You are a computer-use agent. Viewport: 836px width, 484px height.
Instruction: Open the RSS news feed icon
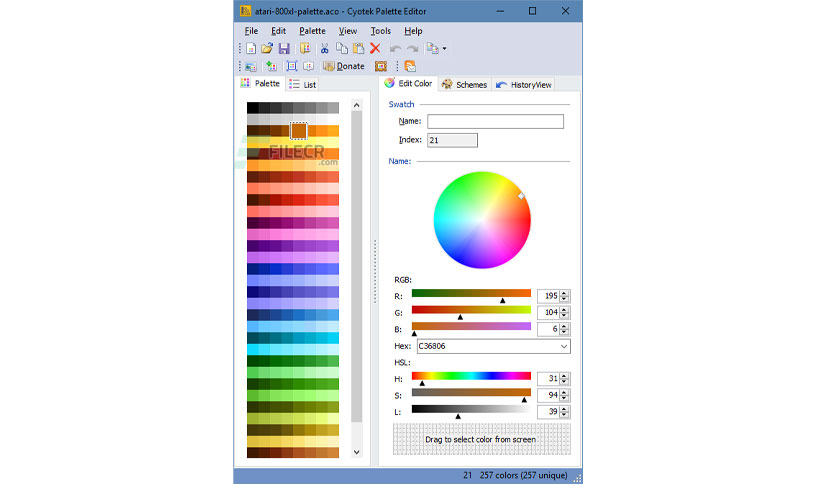click(x=410, y=67)
